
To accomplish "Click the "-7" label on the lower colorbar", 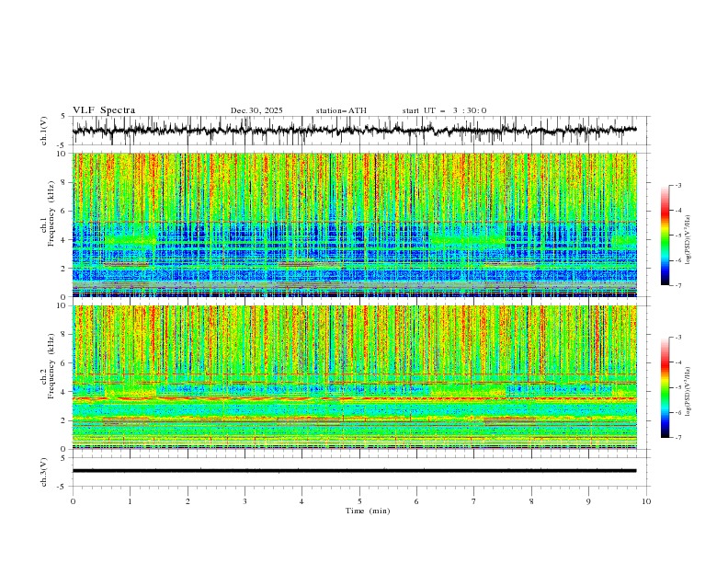I will 678,438.
